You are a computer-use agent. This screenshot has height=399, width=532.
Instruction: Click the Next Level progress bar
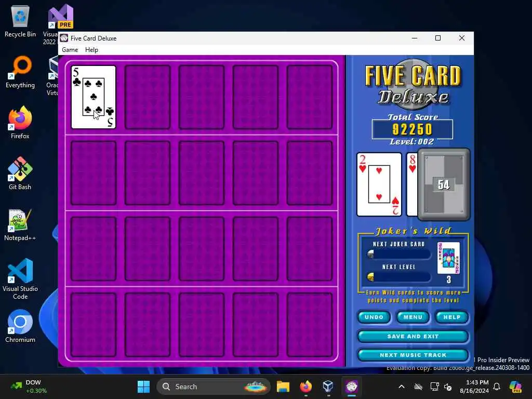coord(398,277)
